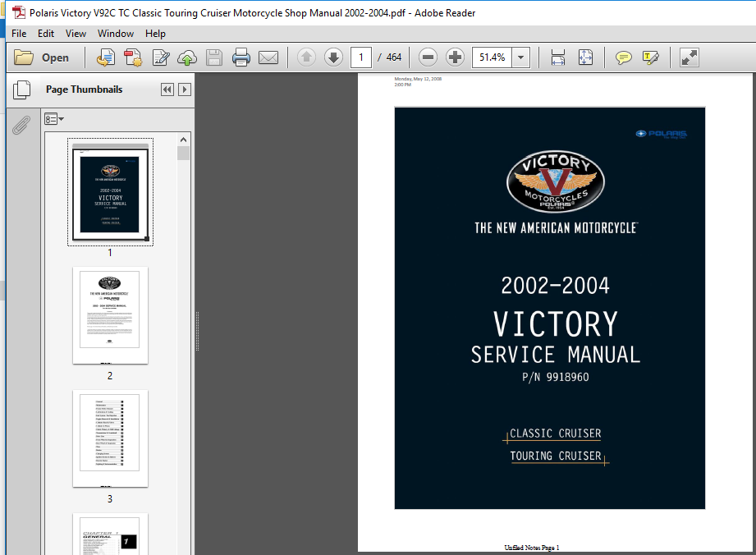The image size is (756, 555).
Task: Open the Window menu
Action: click(116, 34)
